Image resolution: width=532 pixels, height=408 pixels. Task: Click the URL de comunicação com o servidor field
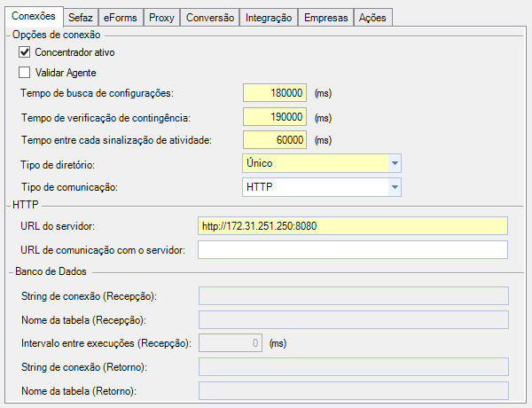click(353, 250)
